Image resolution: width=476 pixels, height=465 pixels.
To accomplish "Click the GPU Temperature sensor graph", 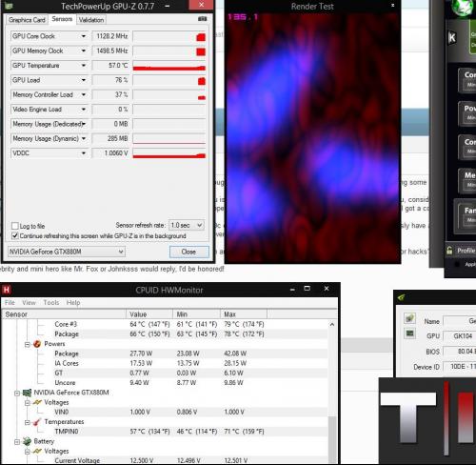I will click(x=169, y=66).
